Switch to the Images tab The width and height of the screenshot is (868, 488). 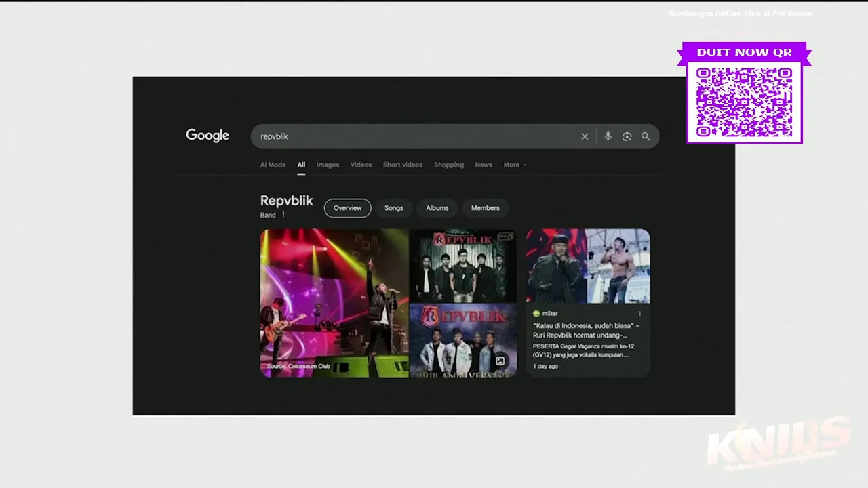328,165
